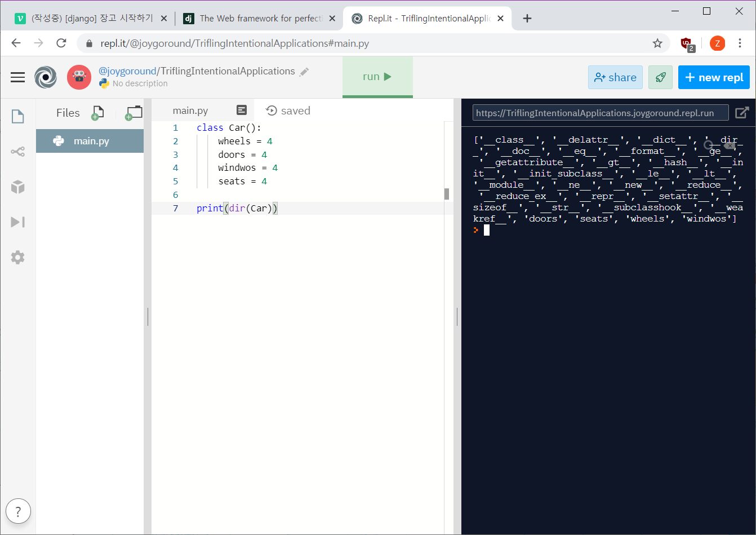Image resolution: width=756 pixels, height=535 pixels.
Task: Close the django 장고 browser tab
Action: 164,18
